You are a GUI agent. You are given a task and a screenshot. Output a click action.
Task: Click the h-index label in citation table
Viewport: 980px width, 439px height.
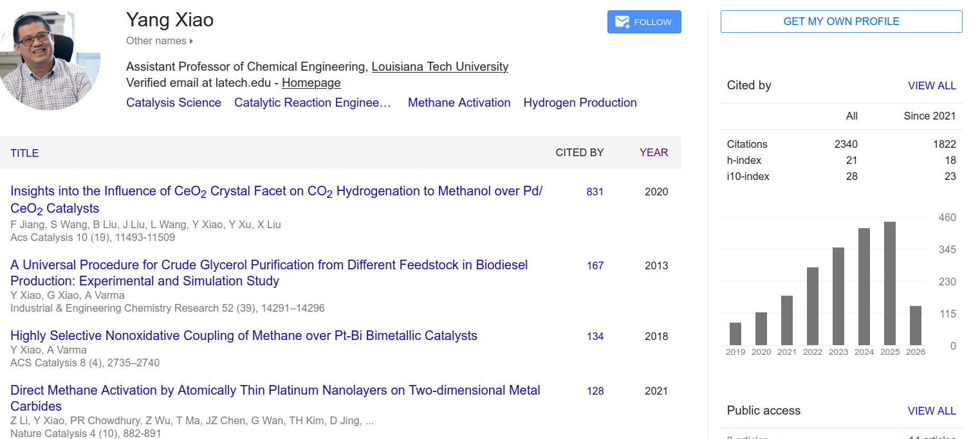click(x=744, y=160)
